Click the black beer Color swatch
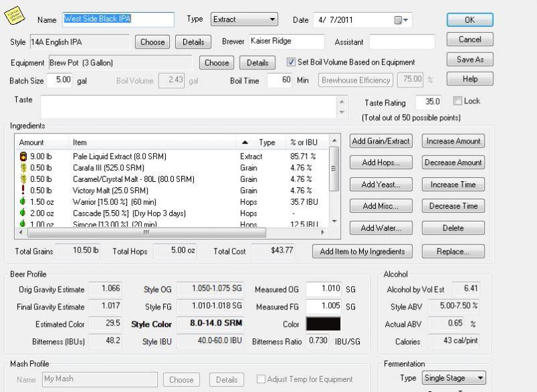Screen dimensions: 537x392 tap(324, 324)
